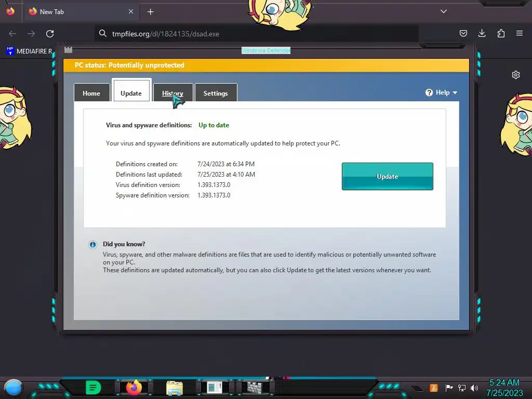Click the definitions last updated value 7/25/2023 at 4:10 AM
This screenshot has height=399, width=532.
pos(227,175)
